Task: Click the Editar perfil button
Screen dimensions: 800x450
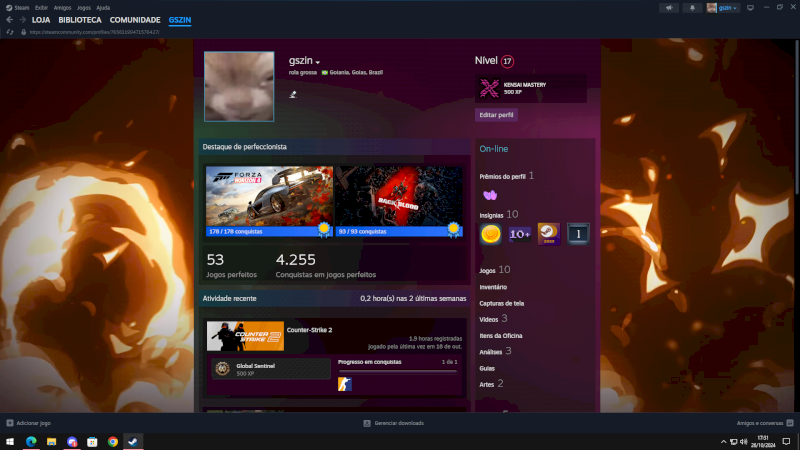Action: tap(496, 115)
